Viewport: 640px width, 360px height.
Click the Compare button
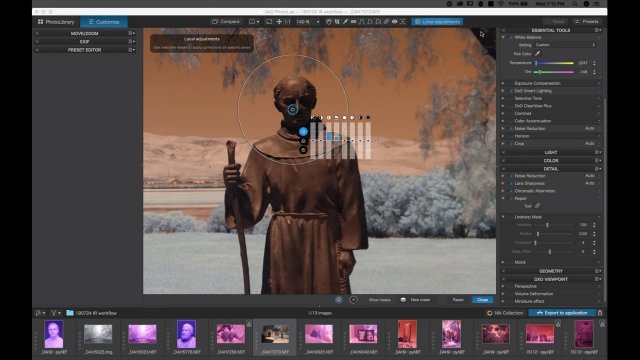coord(226,22)
